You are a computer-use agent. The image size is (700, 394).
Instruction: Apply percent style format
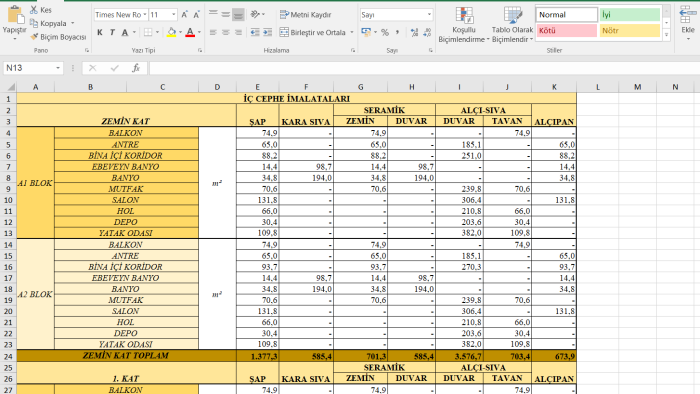pos(385,32)
